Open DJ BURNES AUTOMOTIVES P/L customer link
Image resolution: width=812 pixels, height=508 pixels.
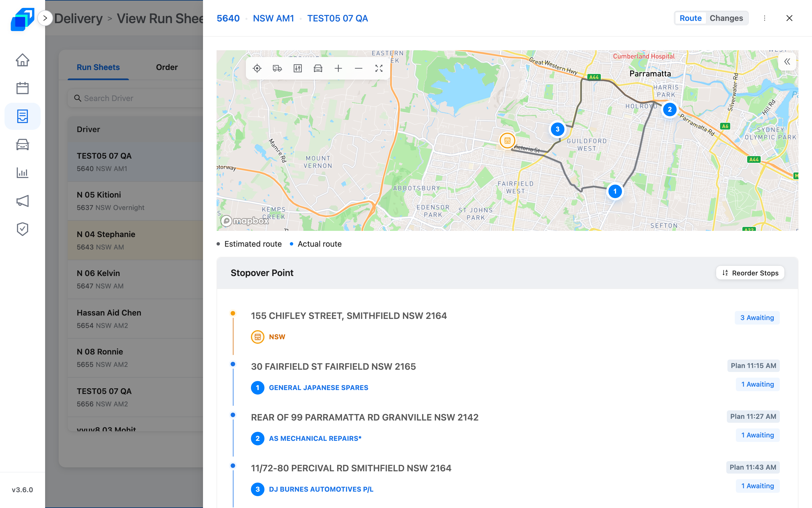pyautogui.click(x=321, y=489)
